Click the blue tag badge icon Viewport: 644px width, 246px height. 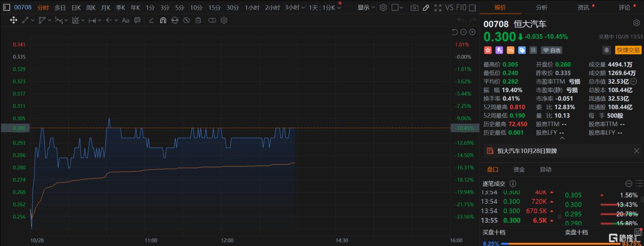click(522, 50)
